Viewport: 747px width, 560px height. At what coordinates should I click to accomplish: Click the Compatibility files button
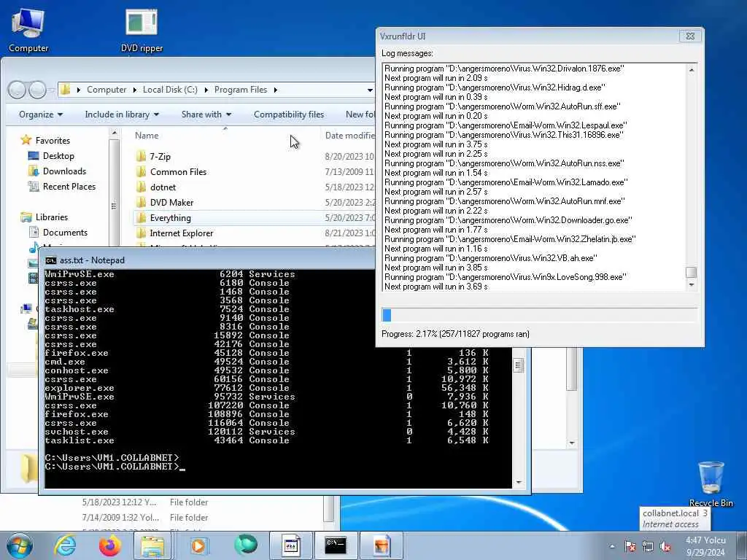pos(289,114)
